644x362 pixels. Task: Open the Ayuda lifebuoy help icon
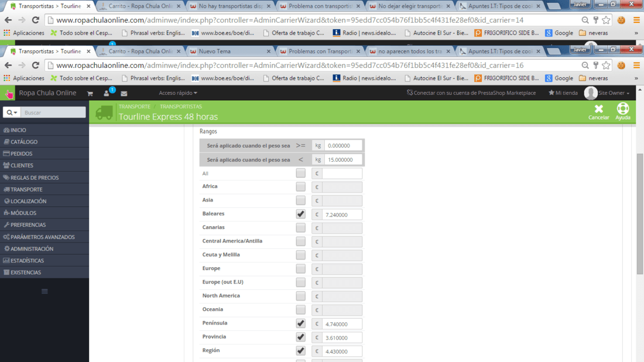(623, 108)
